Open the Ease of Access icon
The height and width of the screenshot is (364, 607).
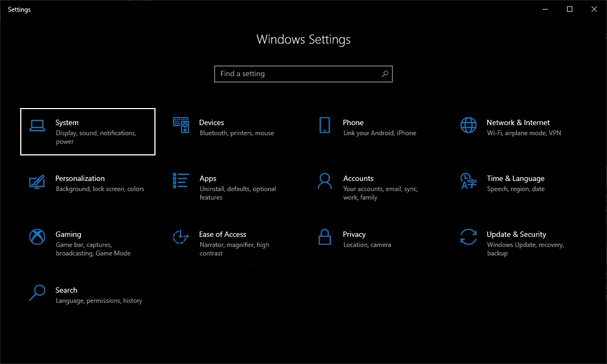click(181, 237)
